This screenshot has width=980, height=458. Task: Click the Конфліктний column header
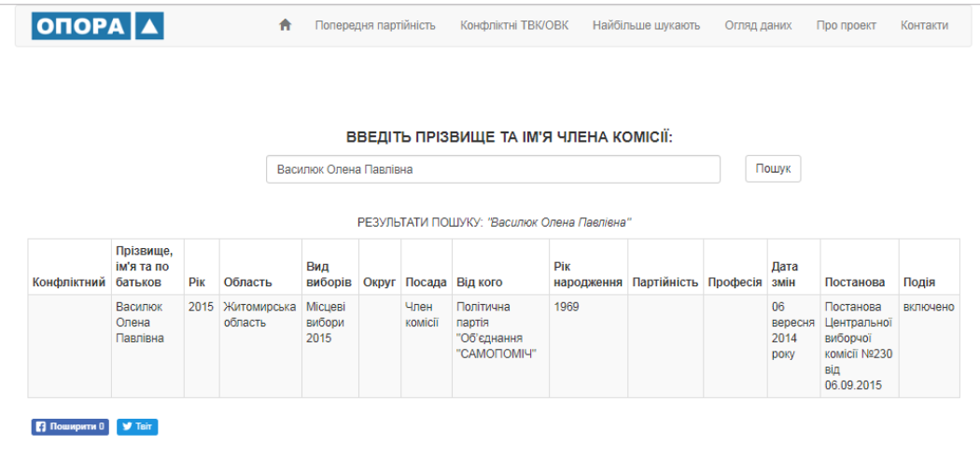(x=69, y=283)
